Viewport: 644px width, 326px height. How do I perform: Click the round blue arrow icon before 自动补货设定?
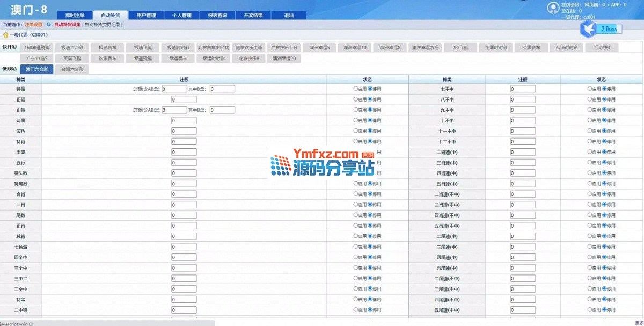(49, 25)
